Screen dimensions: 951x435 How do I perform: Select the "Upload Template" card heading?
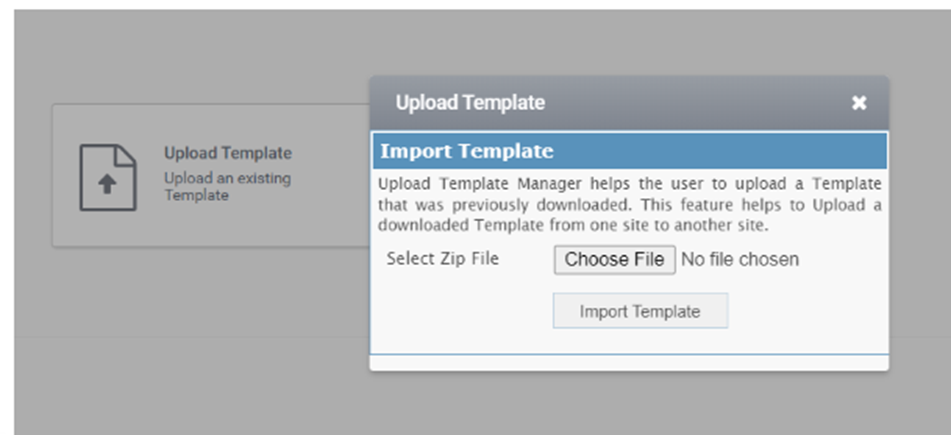(227, 153)
